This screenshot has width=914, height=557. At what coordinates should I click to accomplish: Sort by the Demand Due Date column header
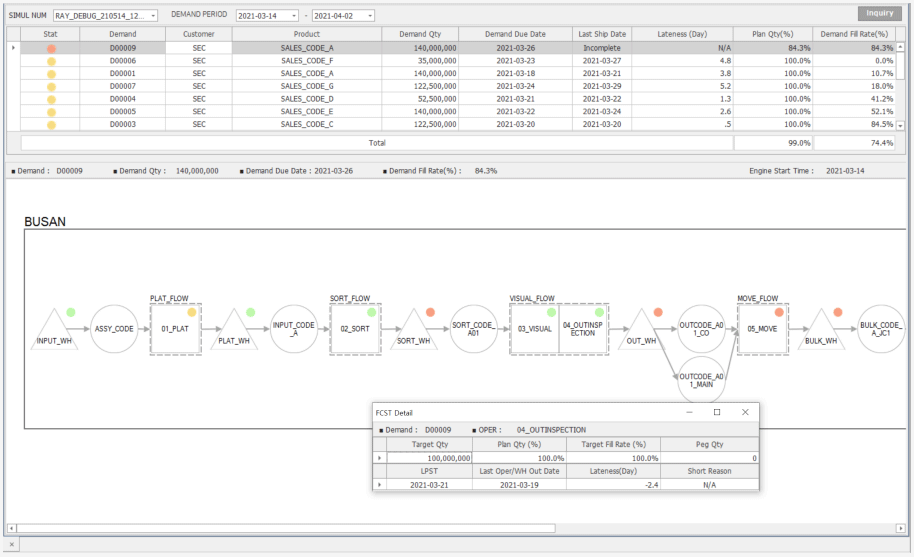pyautogui.click(x=515, y=34)
